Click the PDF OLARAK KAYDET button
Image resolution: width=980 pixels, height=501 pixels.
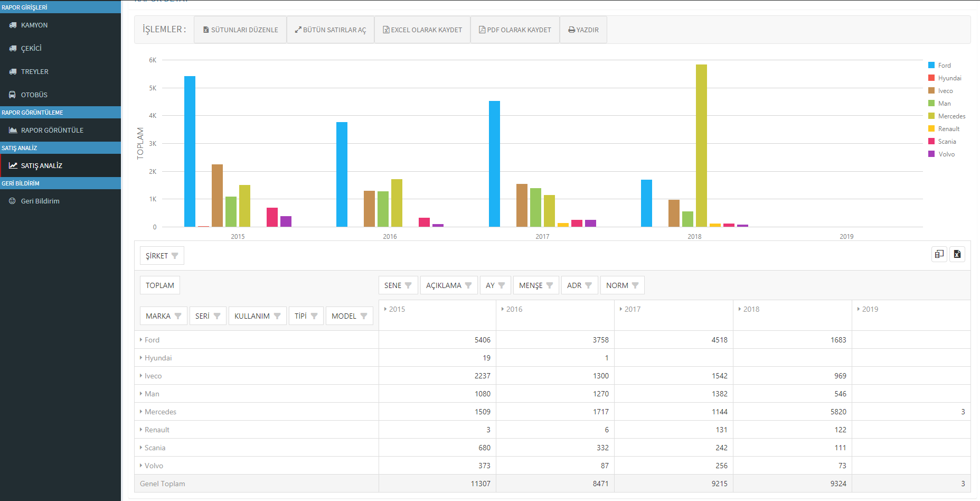click(x=515, y=30)
